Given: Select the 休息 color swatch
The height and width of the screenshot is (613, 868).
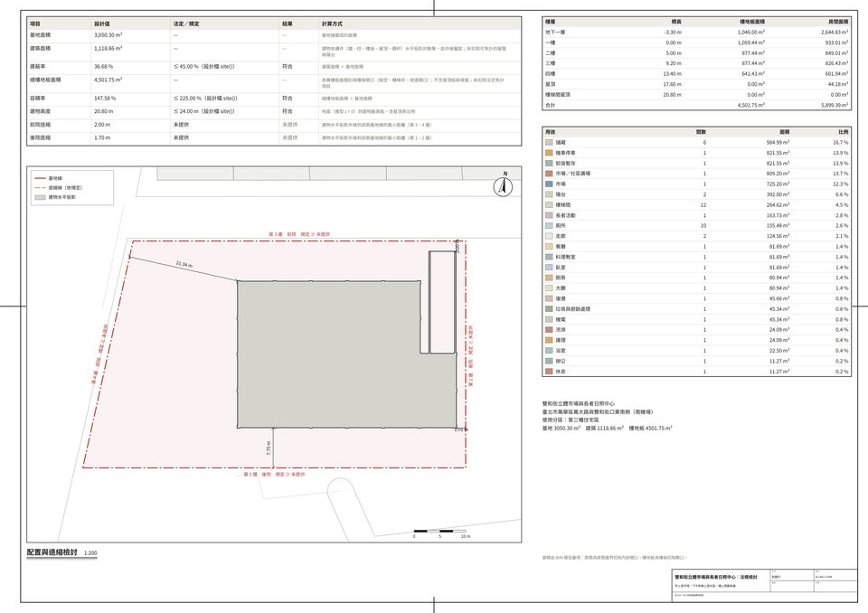Looking at the screenshot, I should (x=549, y=372).
